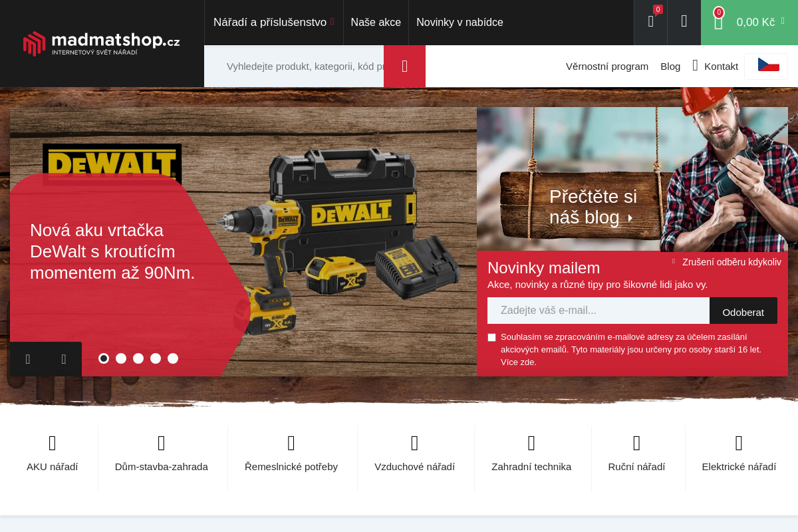798x532 pixels.
Task: Open the DeWalt drill banner
Action: (x=243, y=242)
